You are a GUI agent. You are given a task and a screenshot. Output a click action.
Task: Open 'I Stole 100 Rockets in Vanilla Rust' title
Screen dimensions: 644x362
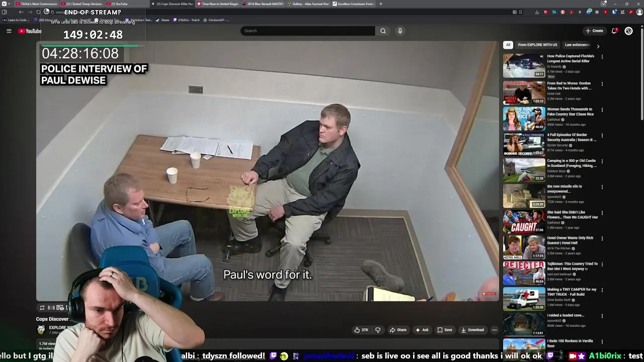point(570,343)
